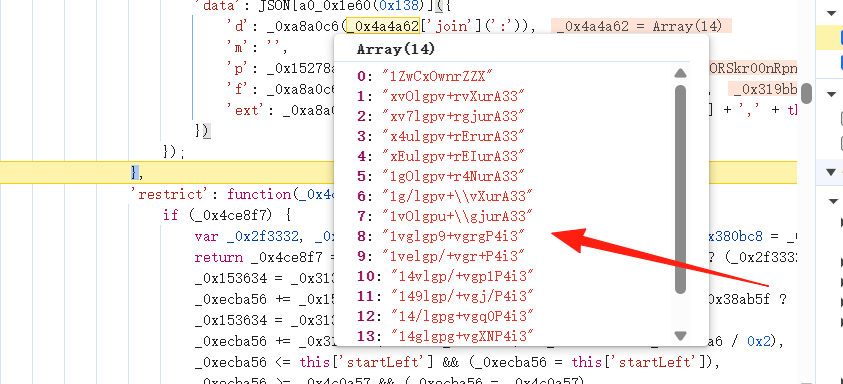The width and height of the screenshot is (843, 384).
Task: Tick the first unchecked checkbox in right sidebar
Action: (841, 118)
